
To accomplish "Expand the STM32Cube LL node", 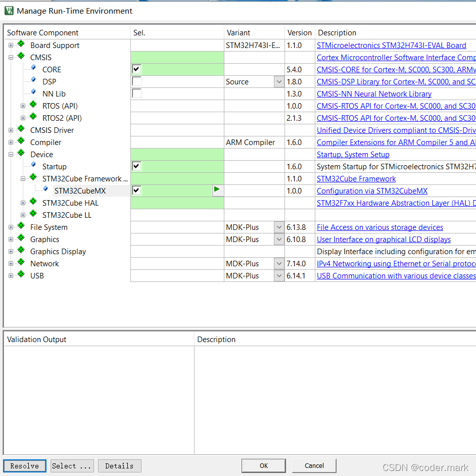I will coord(23,215).
